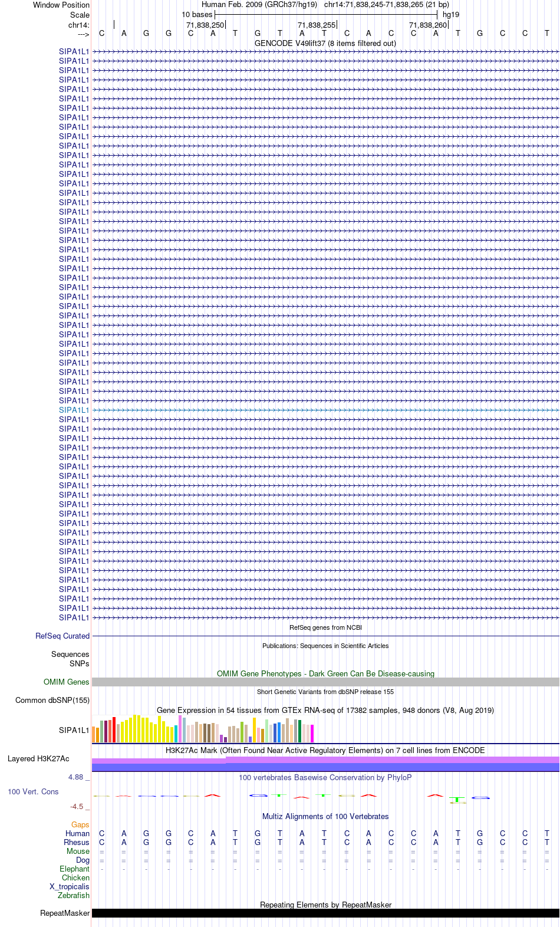Click the Scale label

click(80, 15)
